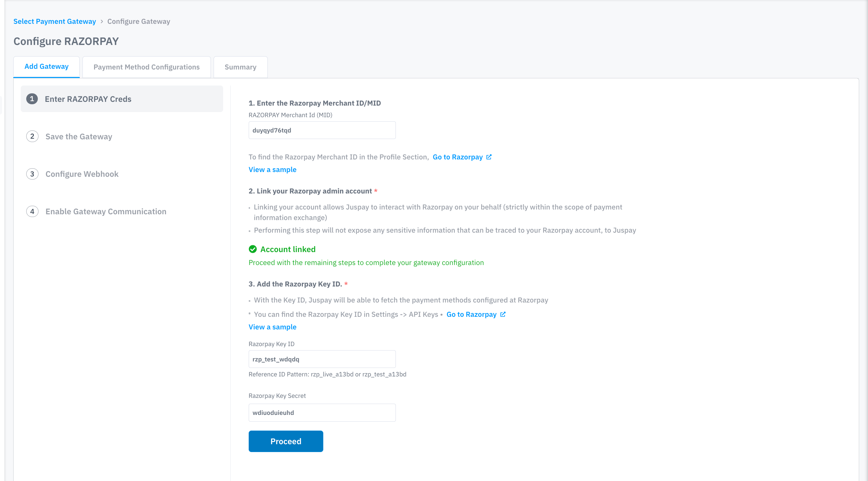The height and width of the screenshot is (481, 868).
Task: Click View a sample under Key ID section
Action: point(273,327)
